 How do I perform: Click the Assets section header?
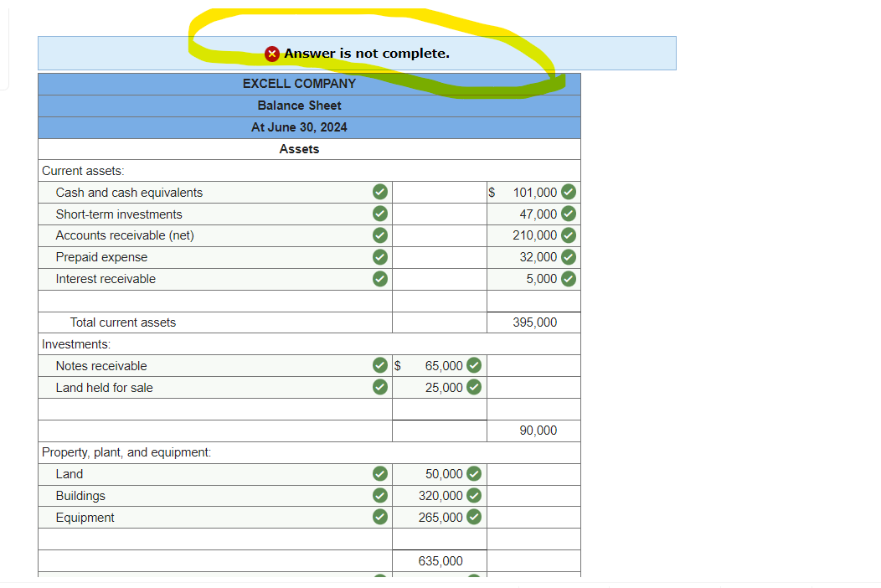click(299, 148)
